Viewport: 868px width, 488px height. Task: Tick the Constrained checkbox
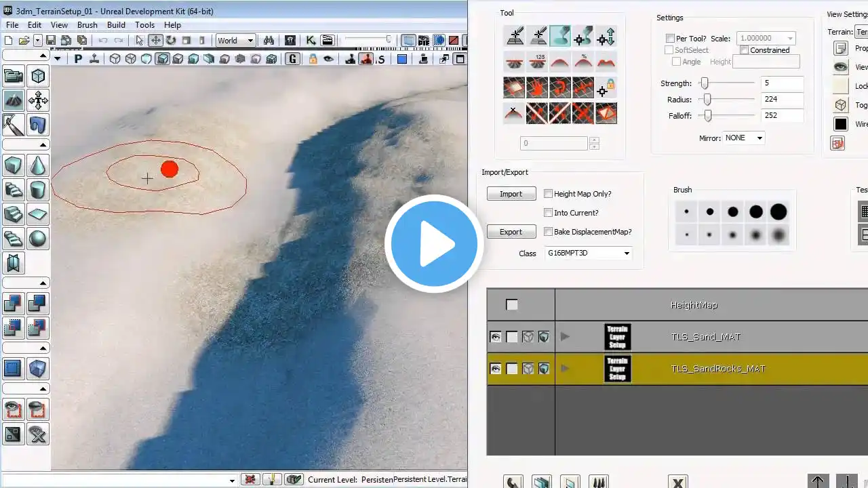tap(744, 50)
